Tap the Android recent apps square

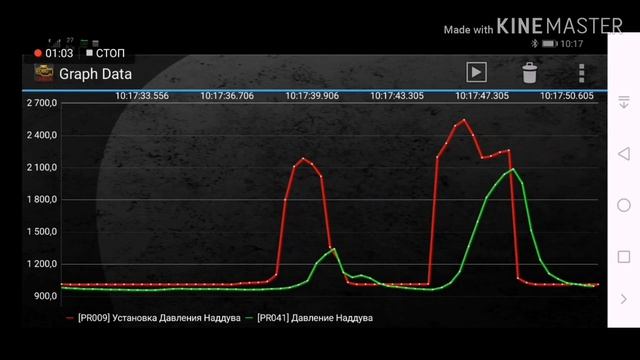(624, 257)
